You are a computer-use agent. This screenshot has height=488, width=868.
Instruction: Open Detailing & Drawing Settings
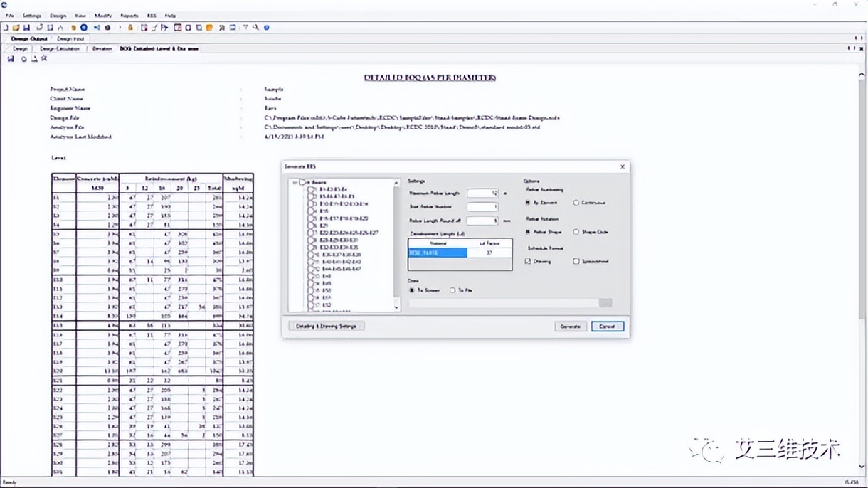pyautogui.click(x=327, y=326)
